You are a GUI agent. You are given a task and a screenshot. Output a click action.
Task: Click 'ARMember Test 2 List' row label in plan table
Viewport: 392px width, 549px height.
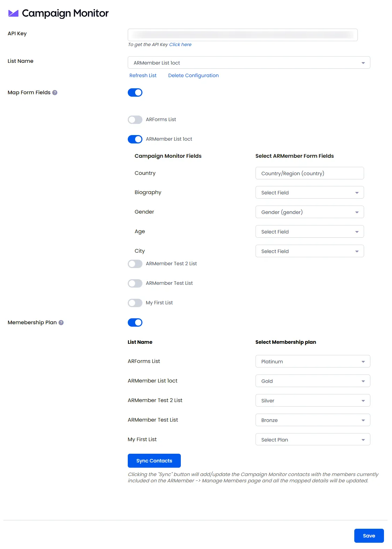pos(155,400)
